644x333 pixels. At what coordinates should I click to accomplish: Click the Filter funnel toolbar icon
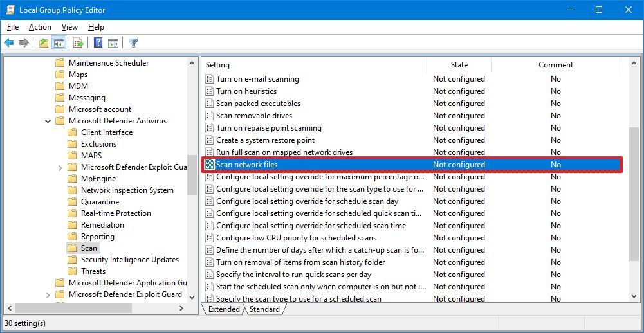(x=133, y=42)
